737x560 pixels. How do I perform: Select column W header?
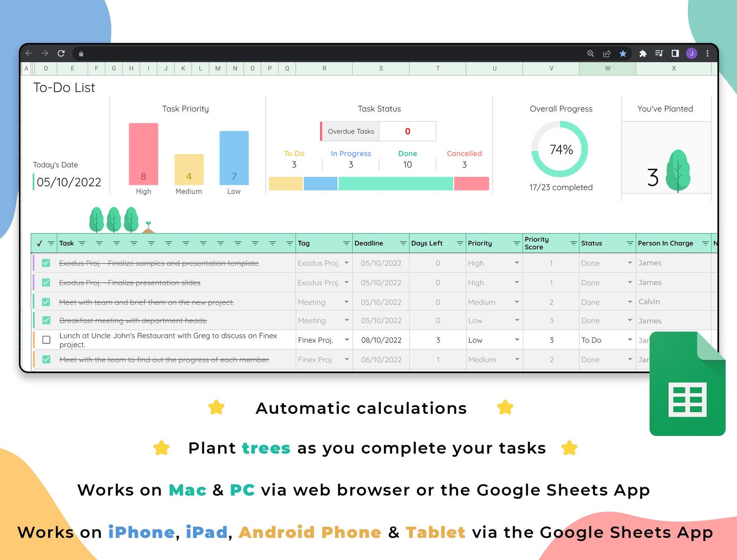pyautogui.click(x=607, y=69)
